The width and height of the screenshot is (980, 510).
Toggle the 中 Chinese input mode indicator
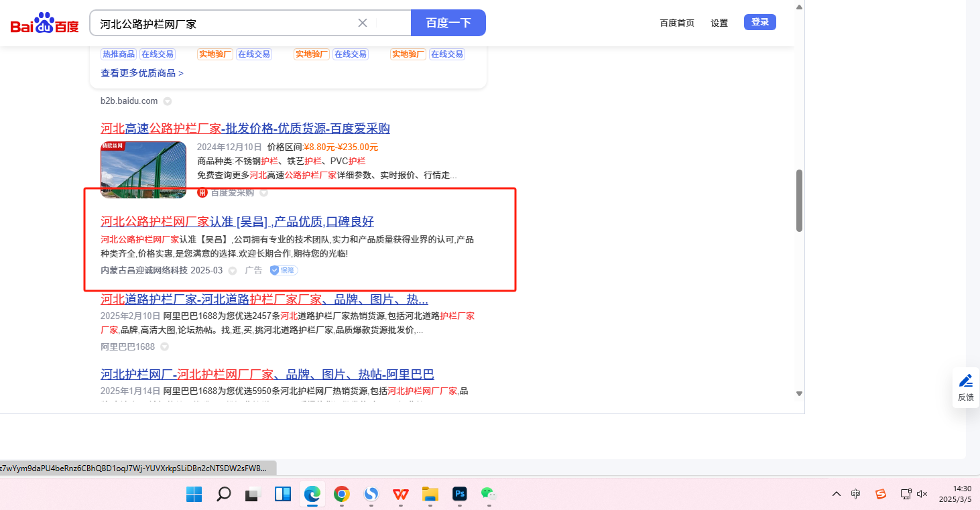(856, 494)
